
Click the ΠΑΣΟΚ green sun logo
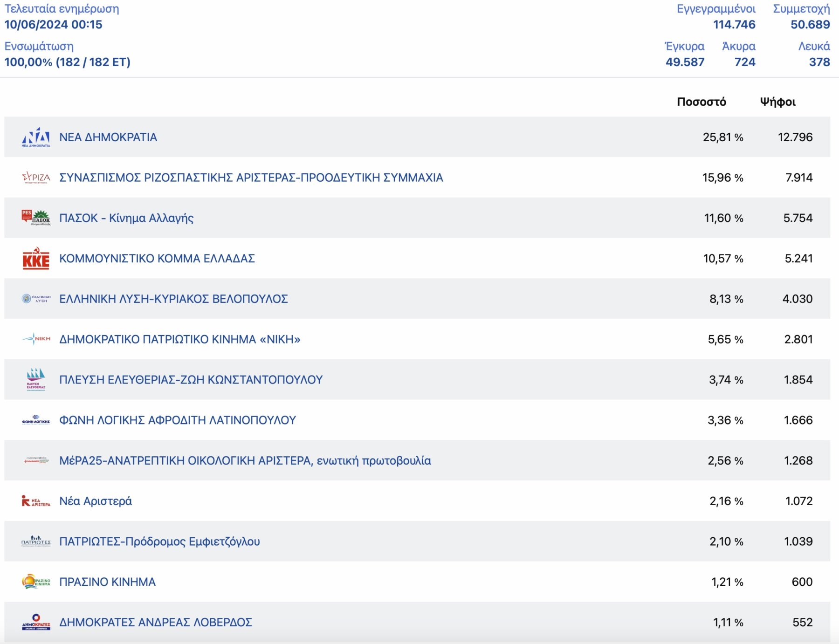click(41, 216)
